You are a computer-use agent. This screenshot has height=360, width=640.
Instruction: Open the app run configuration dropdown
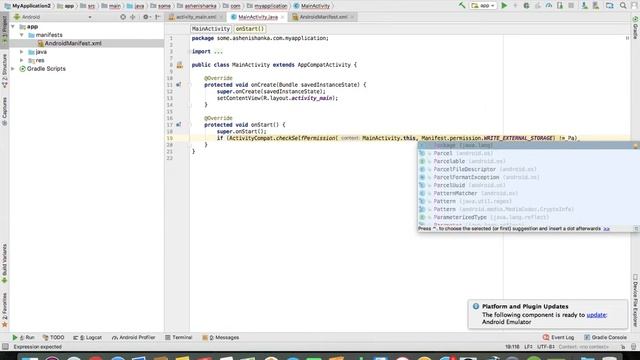click(483, 6)
